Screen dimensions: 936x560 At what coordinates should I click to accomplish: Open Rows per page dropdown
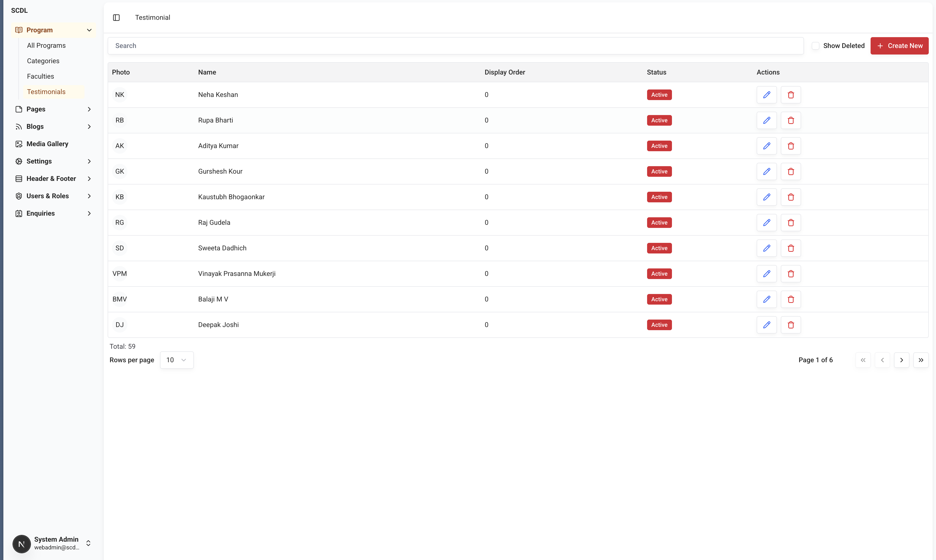(176, 360)
